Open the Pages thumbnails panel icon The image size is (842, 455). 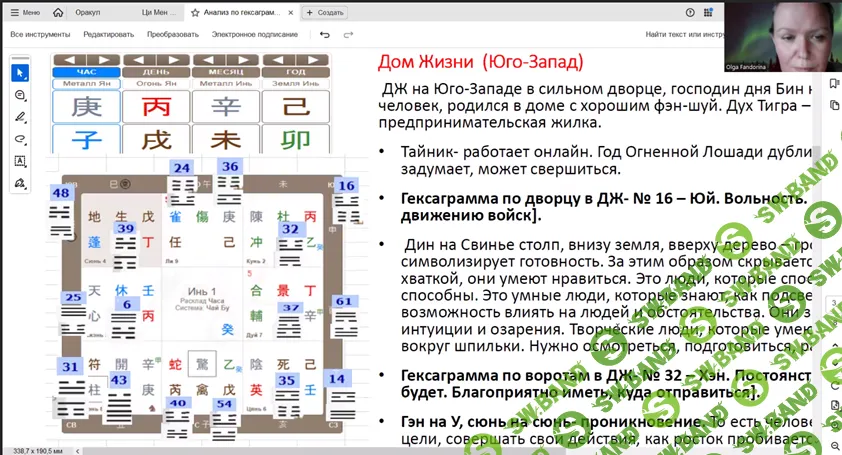click(834, 105)
